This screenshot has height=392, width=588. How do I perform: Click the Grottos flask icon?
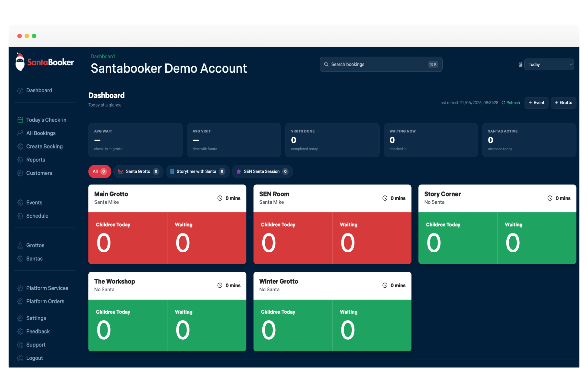tap(20, 245)
